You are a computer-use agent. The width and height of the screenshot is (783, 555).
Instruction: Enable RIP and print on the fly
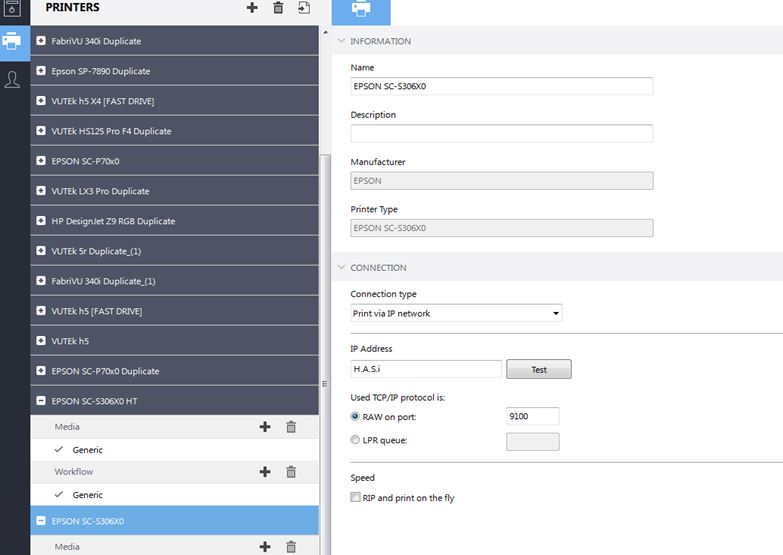(x=356, y=498)
